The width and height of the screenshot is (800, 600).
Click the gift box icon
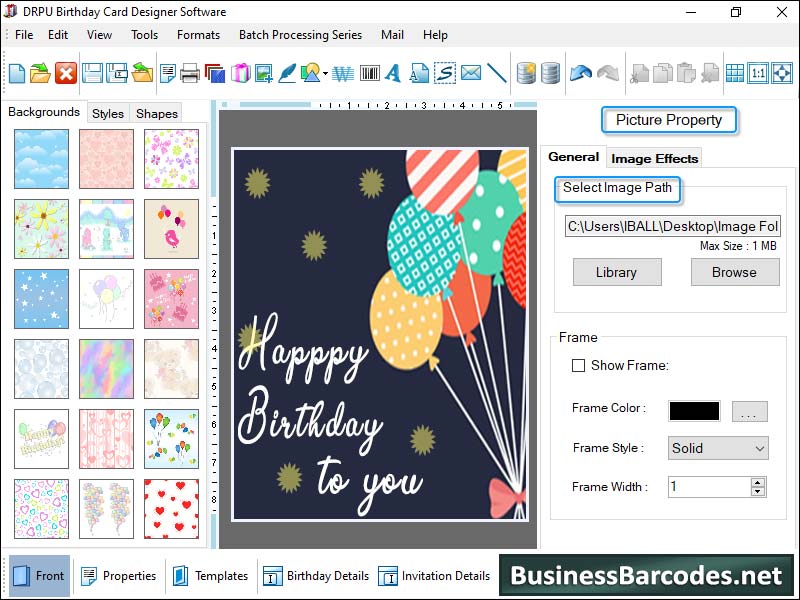240,73
